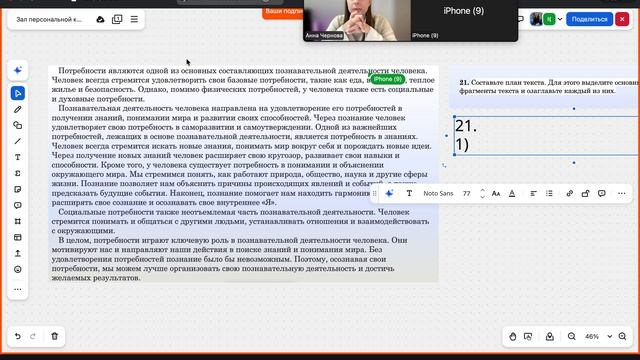
Task: Click the paragraph starting 'Социальные потребности'
Action: pos(240,221)
